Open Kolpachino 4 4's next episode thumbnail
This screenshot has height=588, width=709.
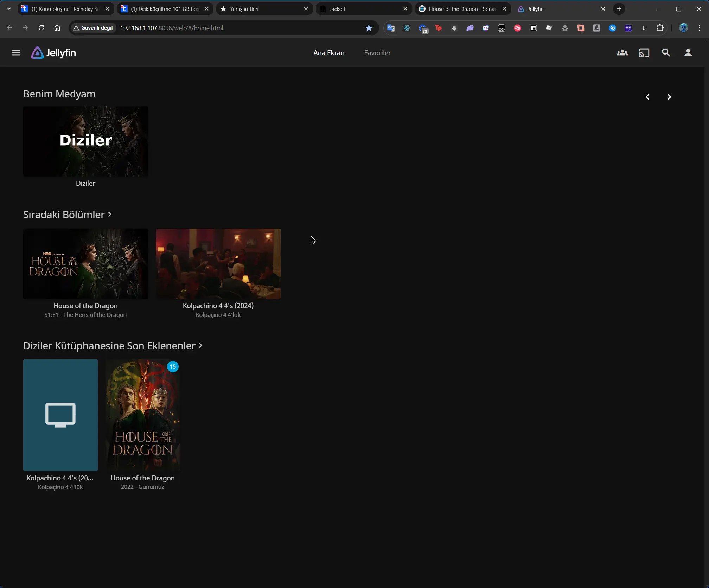218,264
